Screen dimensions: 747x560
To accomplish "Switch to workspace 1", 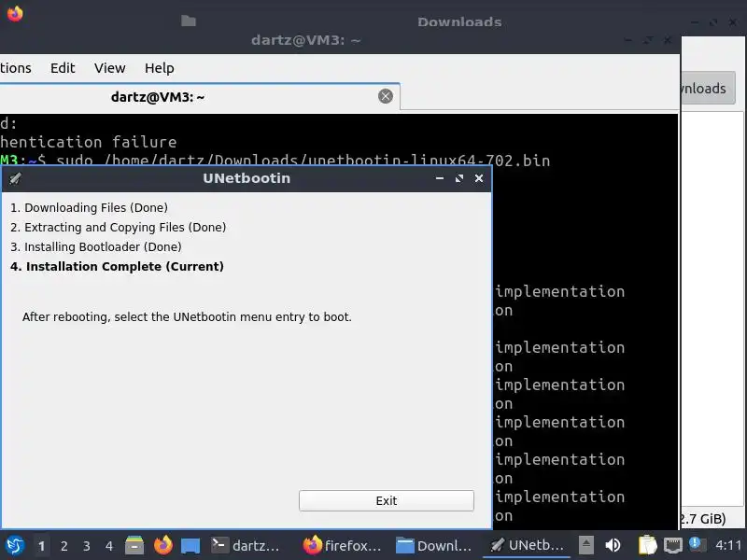I will pyautogui.click(x=41, y=546).
